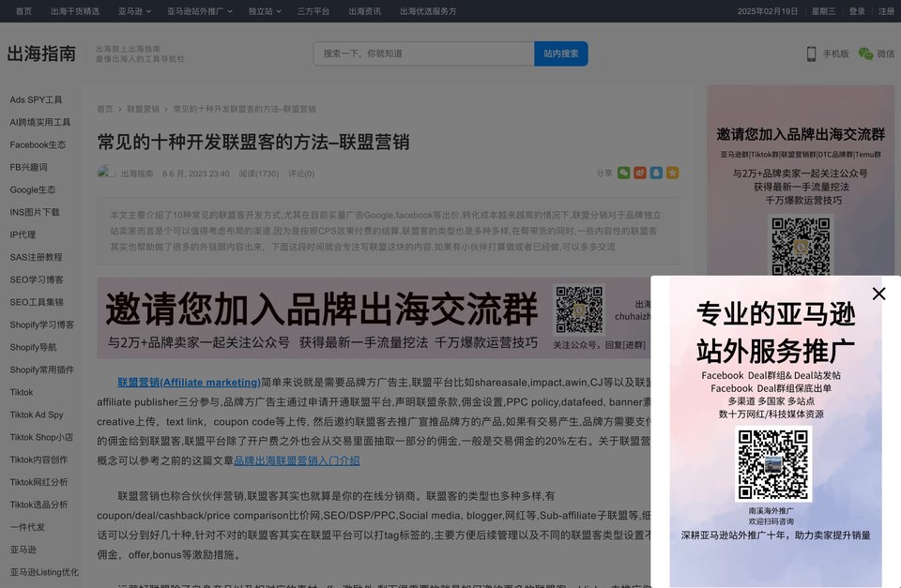The height and width of the screenshot is (588, 901).
Task: Expand the 独立站 dropdown menu
Action: tap(265, 11)
